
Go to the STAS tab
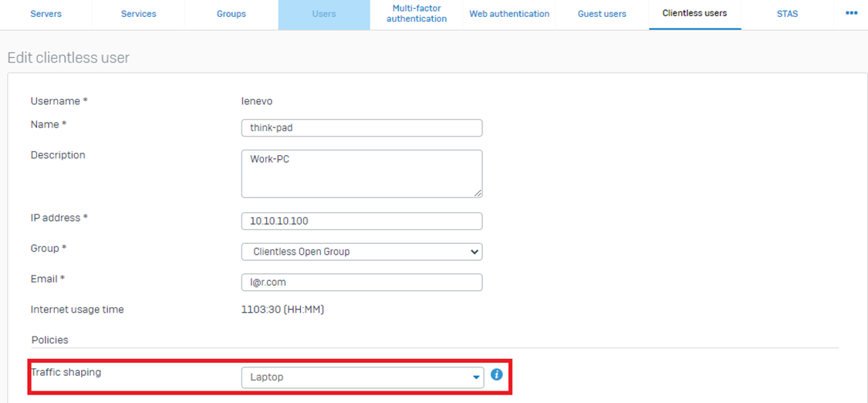tap(787, 14)
